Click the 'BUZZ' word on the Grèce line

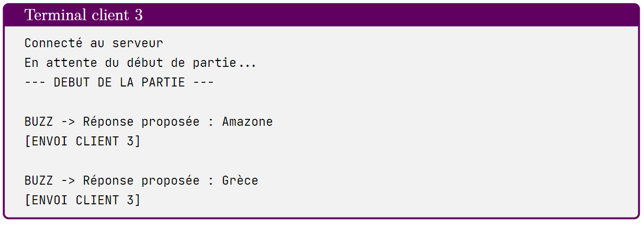(39, 181)
